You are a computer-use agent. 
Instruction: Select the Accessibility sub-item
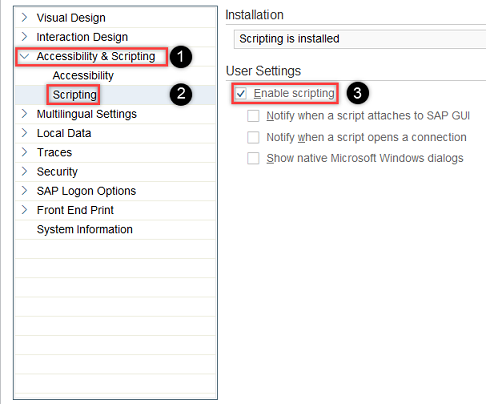pos(83,75)
